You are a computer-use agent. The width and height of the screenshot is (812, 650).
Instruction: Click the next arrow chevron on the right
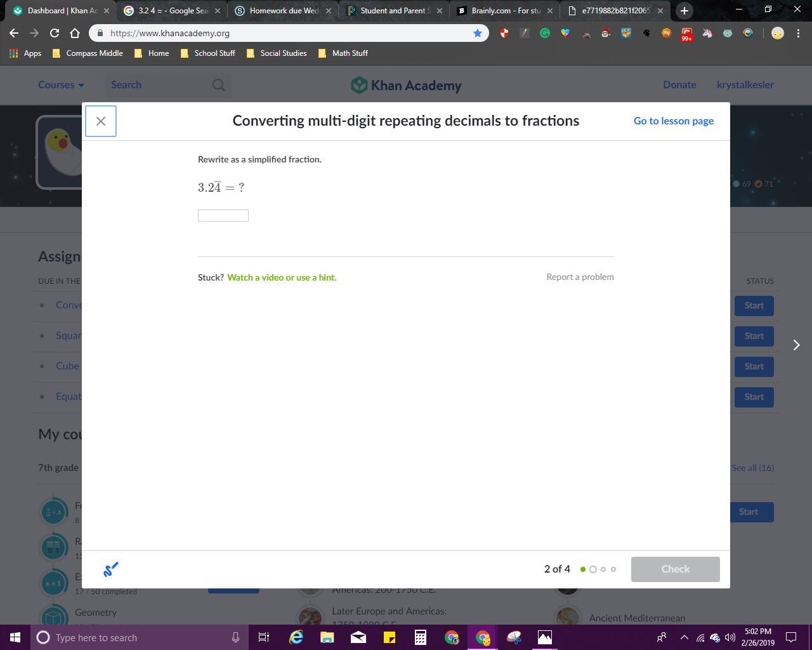click(x=796, y=345)
